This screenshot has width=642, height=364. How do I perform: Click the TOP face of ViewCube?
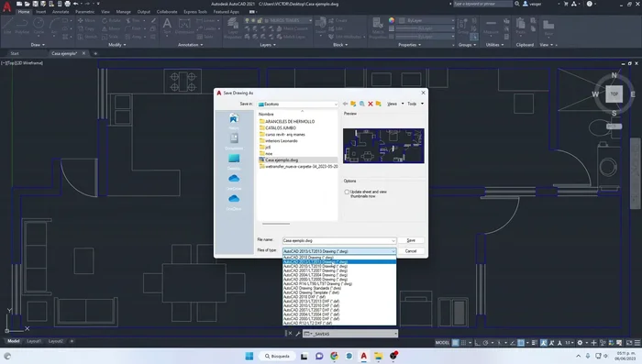614,94
